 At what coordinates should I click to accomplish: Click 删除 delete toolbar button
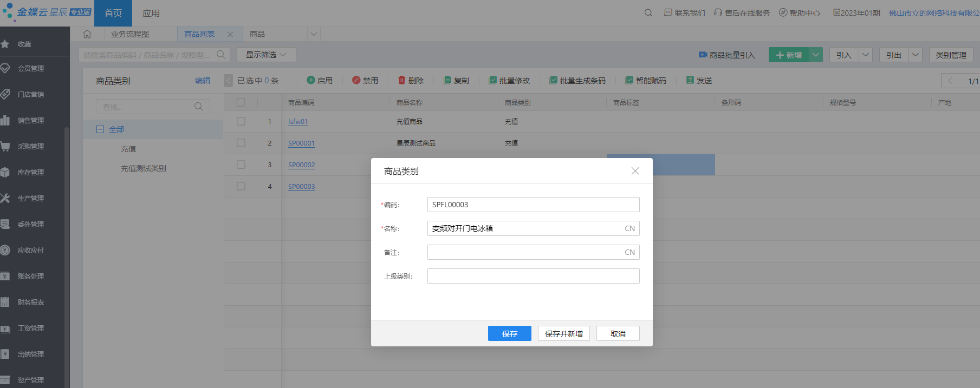pos(411,81)
